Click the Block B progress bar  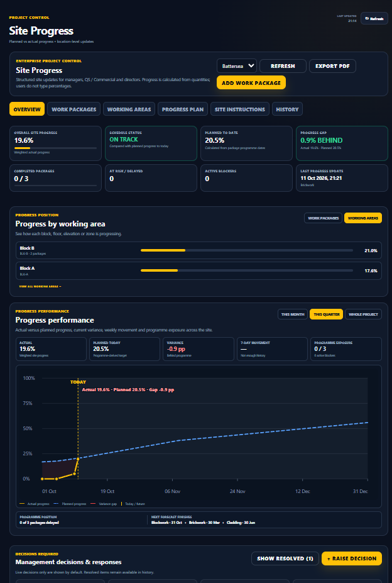point(247,250)
